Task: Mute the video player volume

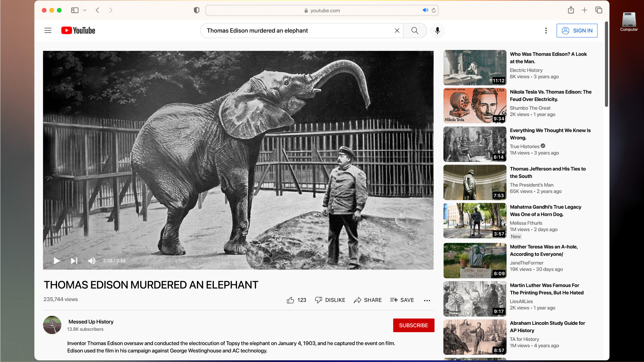Action: click(x=92, y=261)
